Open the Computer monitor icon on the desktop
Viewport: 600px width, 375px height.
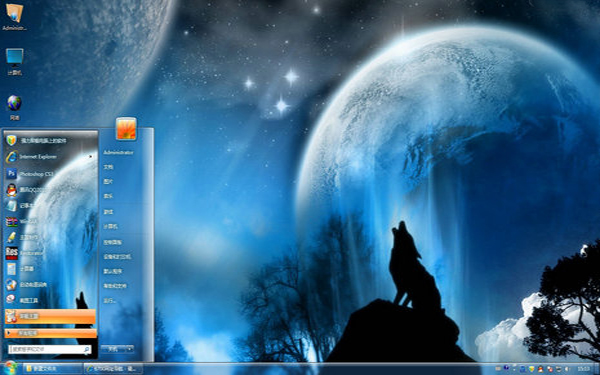click(x=15, y=61)
